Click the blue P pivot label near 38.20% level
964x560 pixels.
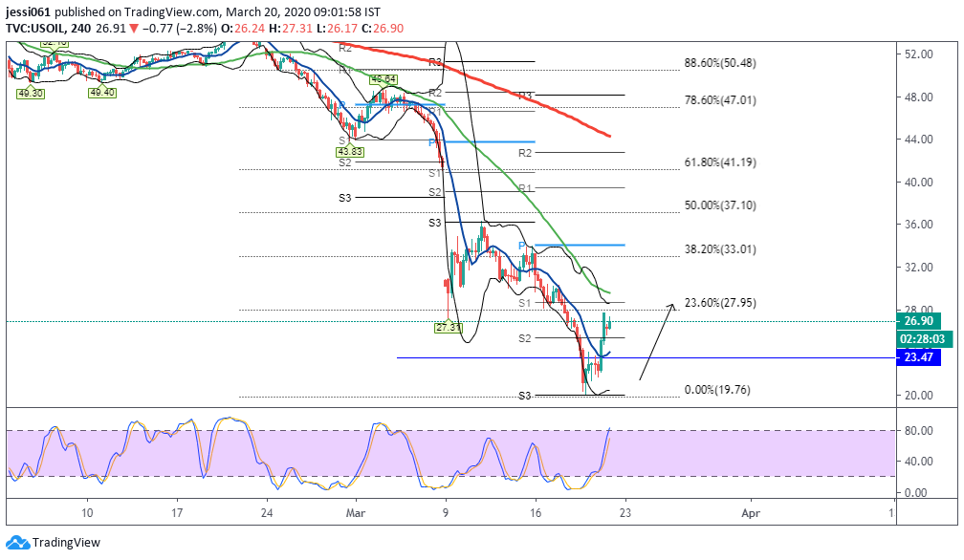coord(522,246)
